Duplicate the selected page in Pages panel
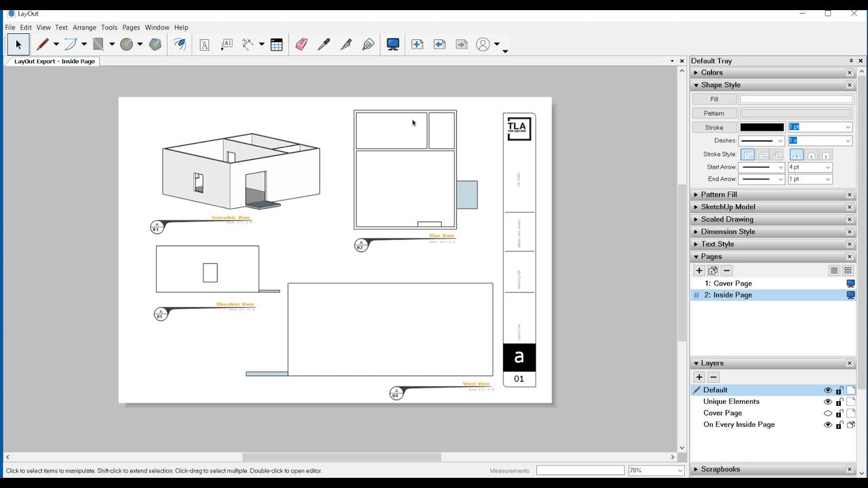Image resolution: width=868 pixels, height=488 pixels. coord(713,270)
